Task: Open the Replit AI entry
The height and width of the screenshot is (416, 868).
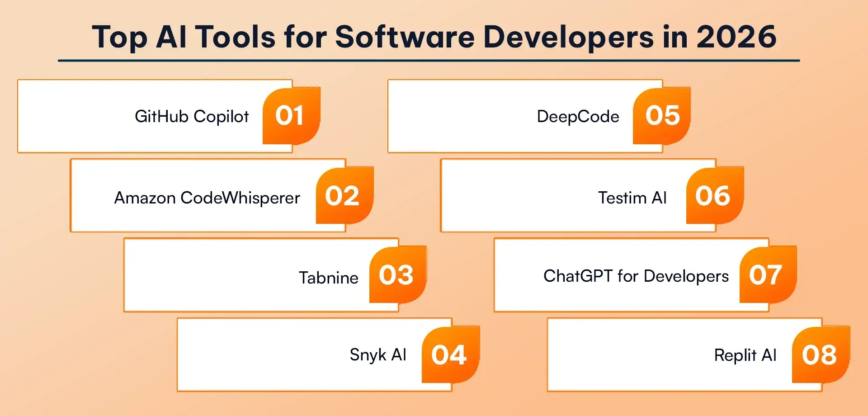Action: [x=745, y=355]
